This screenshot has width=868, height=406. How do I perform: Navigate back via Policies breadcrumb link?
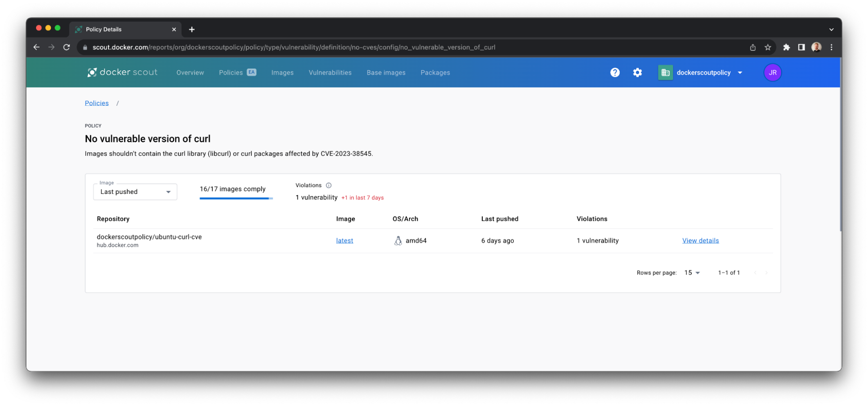click(96, 103)
